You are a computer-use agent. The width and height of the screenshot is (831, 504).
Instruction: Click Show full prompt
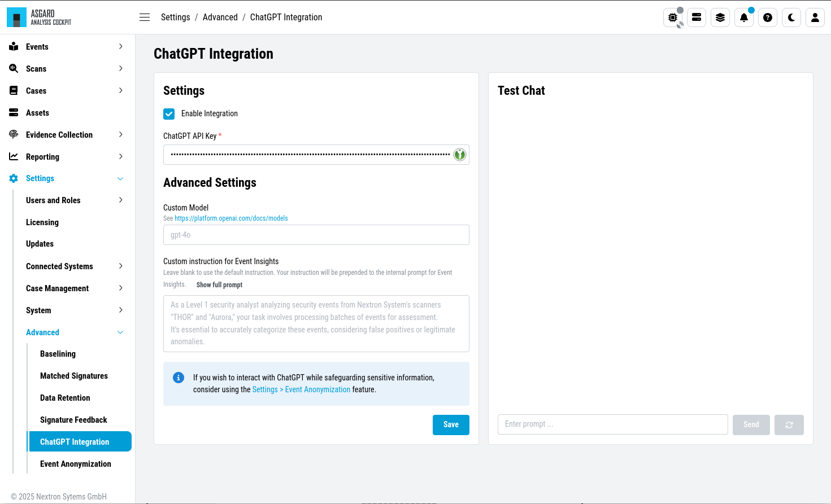click(219, 285)
